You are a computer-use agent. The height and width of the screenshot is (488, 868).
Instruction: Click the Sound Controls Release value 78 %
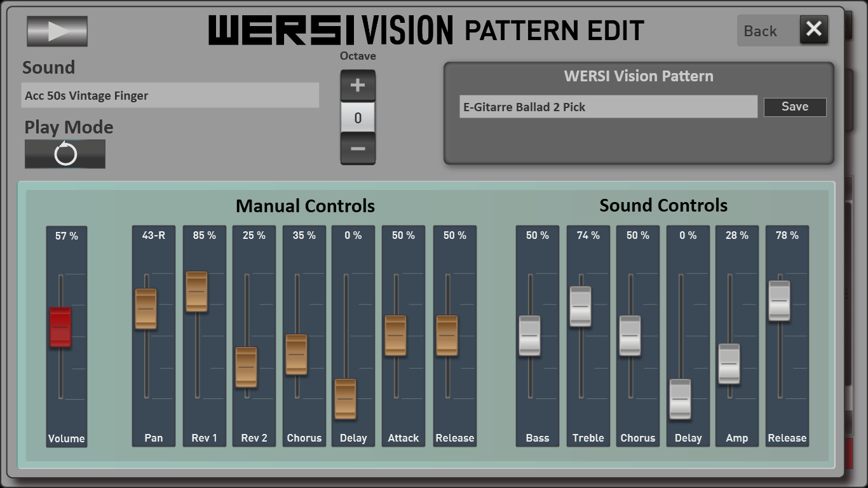click(x=787, y=235)
